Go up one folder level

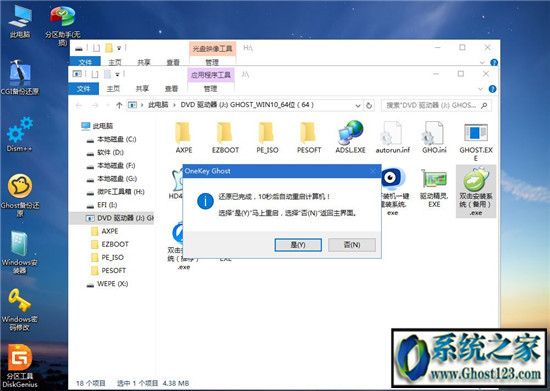point(119,105)
